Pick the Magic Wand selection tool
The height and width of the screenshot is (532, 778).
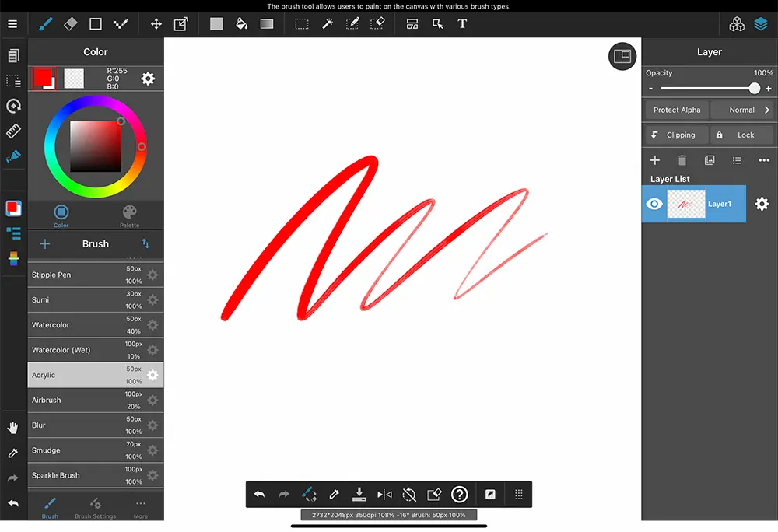pyautogui.click(x=328, y=24)
